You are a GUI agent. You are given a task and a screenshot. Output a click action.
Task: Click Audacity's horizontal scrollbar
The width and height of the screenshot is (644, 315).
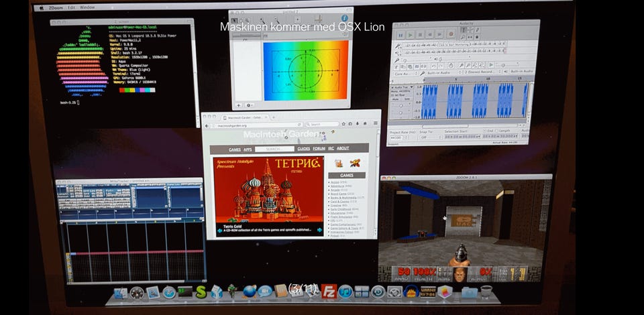(x=470, y=126)
